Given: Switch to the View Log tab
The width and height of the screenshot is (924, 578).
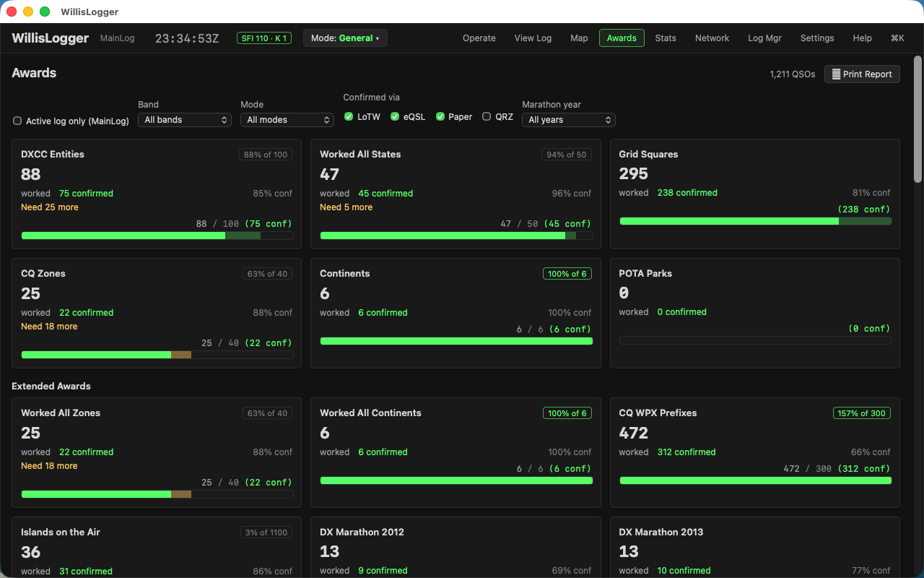Looking at the screenshot, I should click(533, 38).
